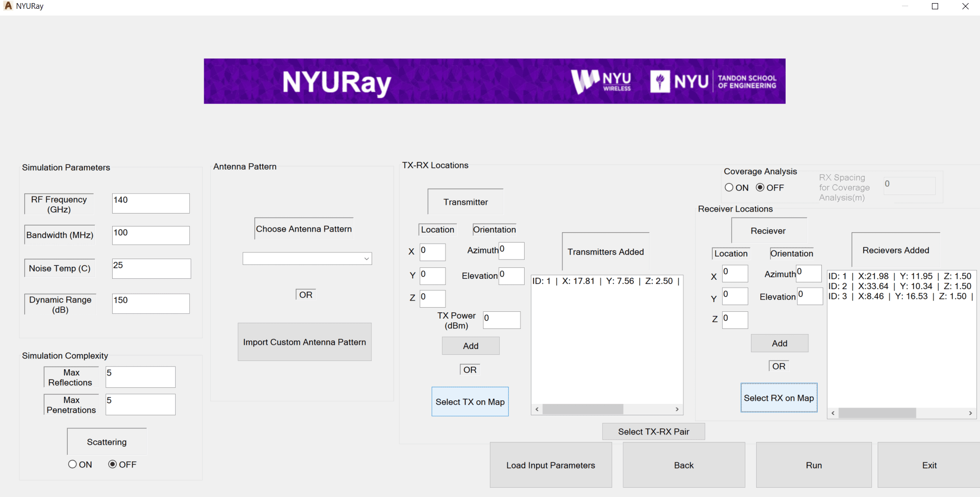
Task: Add the transmitter with the Add button
Action: (x=470, y=346)
